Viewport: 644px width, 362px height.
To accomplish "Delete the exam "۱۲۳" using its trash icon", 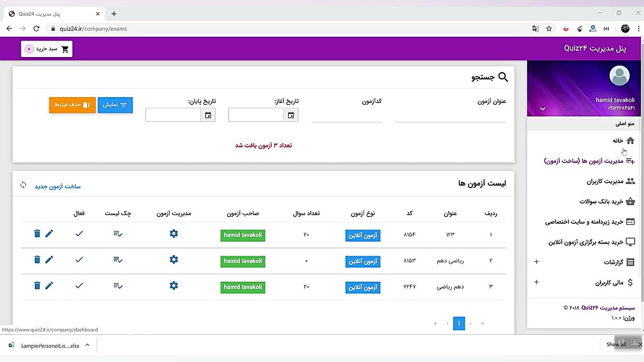I will (37, 233).
